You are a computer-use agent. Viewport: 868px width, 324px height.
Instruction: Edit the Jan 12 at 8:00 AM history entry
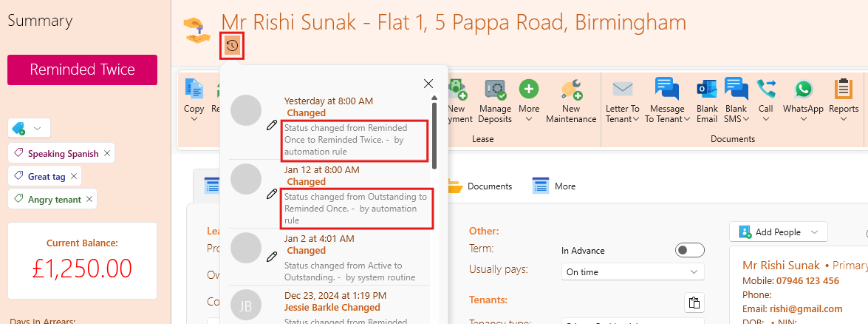(271, 194)
